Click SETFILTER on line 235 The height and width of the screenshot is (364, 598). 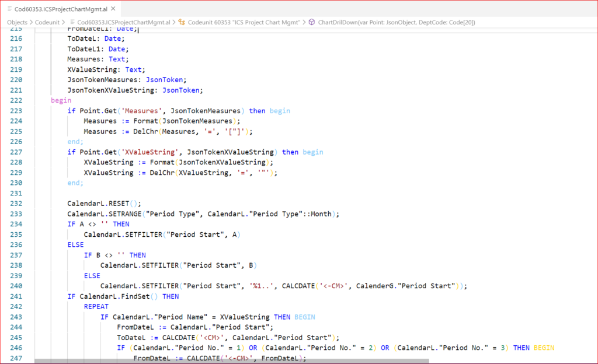tap(144, 235)
